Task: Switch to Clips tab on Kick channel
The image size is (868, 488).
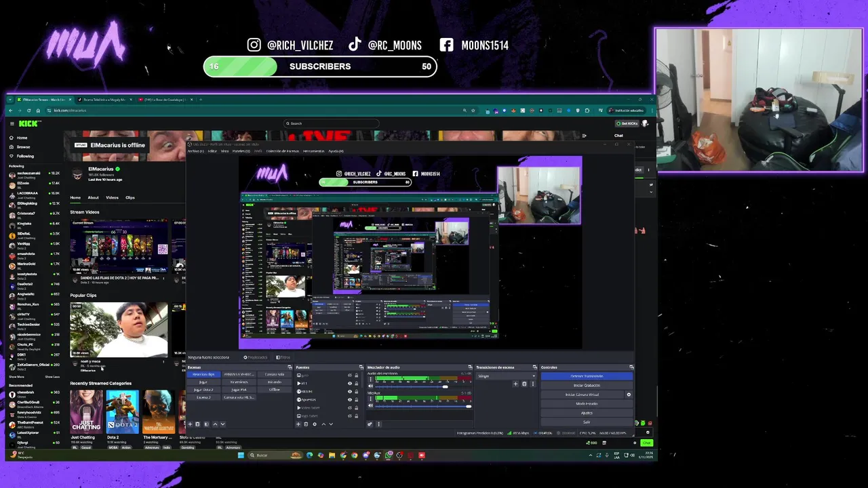Action: click(130, 198)
